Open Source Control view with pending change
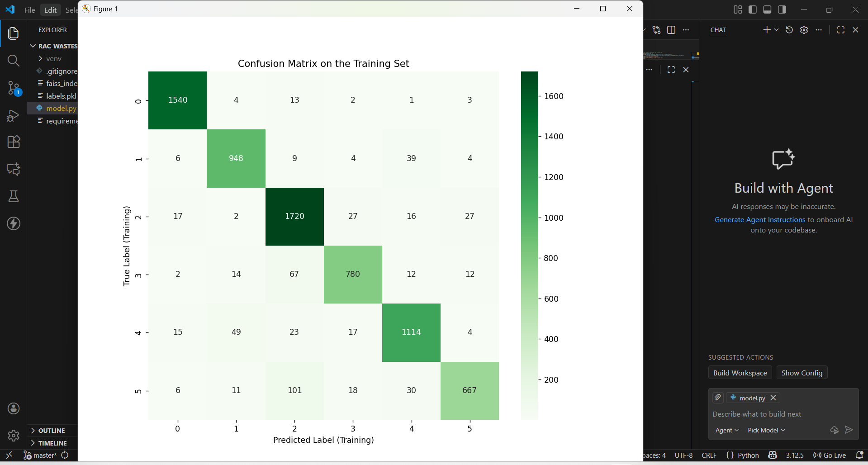The height and width of the screenshot is (465, 868). [x=14, y=88]
